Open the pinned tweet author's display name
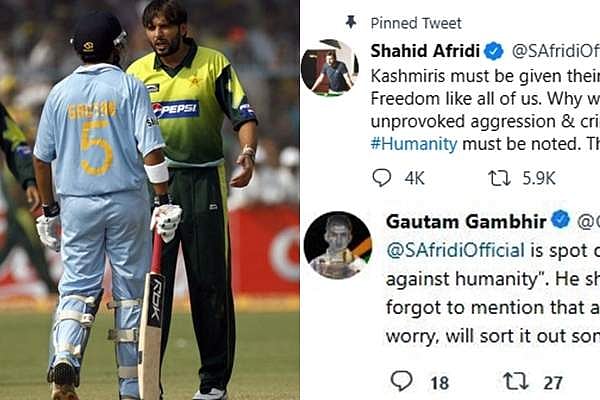Screen dimensions: 600x400 [425, 51]
